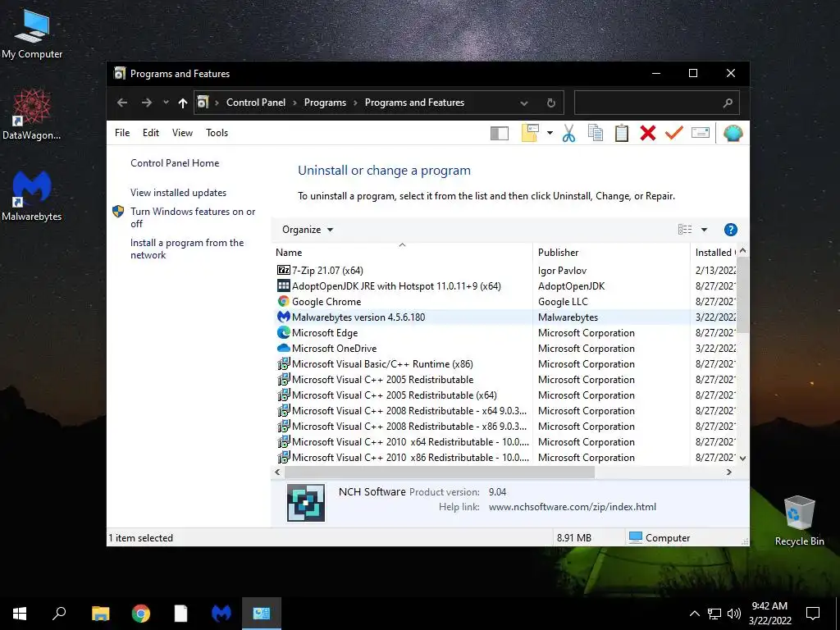This screenshot has height=630, width=840.
Task: Open the Tools menu
Action: point(217,133)
